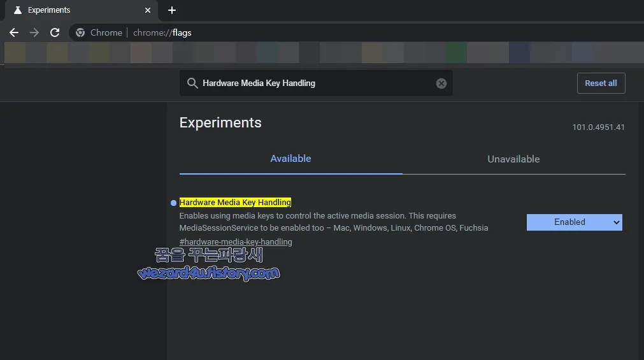Click the flask icon on the Experiments tab
This screenshot has width=644, height=360.
coord(18,10)
